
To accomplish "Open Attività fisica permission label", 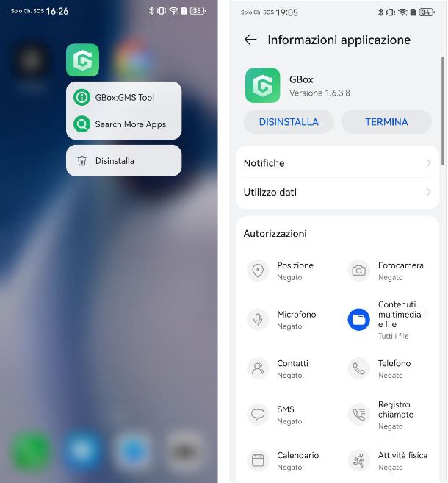I will 402,455.
